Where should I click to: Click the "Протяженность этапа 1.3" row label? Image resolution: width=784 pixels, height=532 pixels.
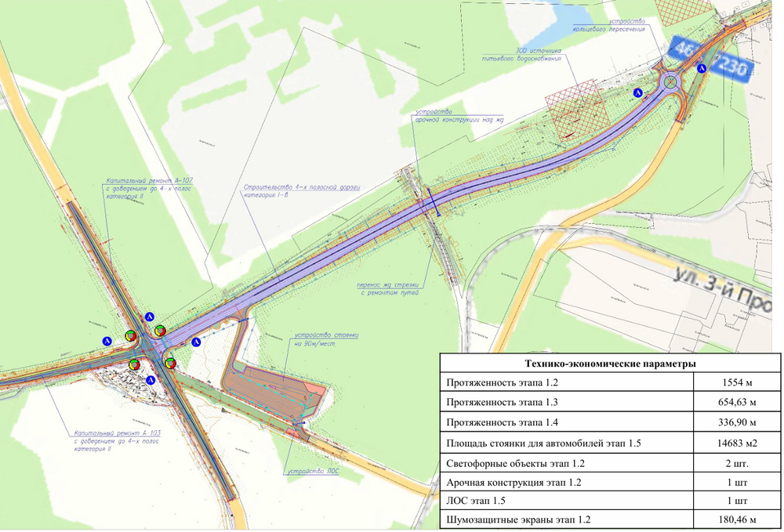pos(502,403)
